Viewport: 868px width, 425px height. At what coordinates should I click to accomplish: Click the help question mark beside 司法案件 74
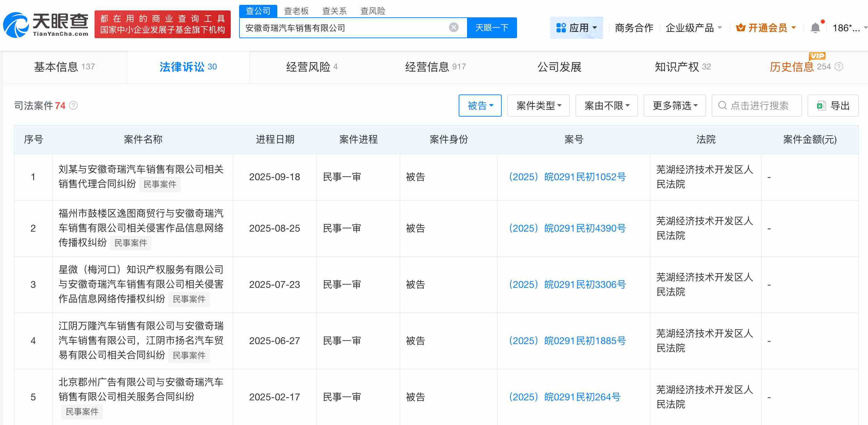tap(74, 106)
